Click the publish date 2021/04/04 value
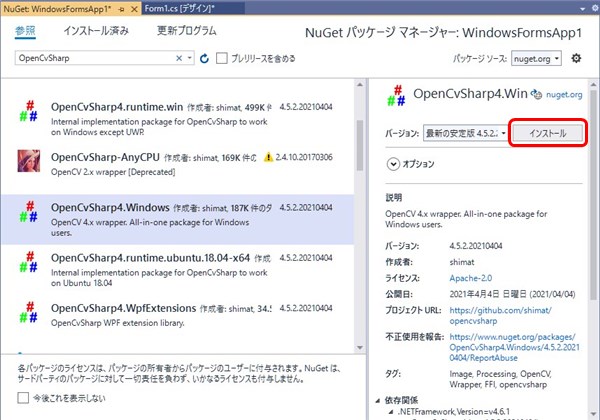Image resolution: width=600 pixels, height=420 pixels. (512, 294)
